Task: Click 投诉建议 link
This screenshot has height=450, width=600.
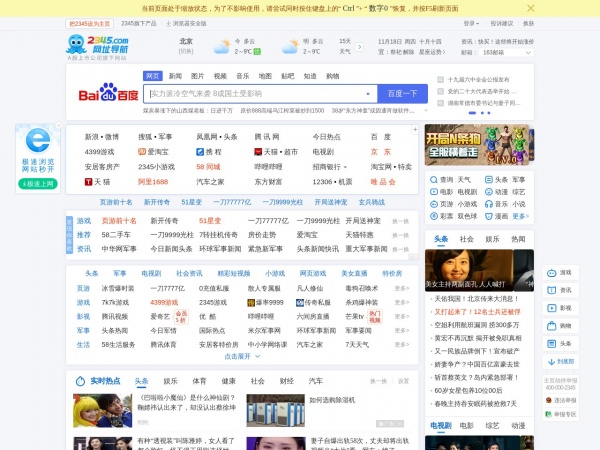Action: click(502, 24)
